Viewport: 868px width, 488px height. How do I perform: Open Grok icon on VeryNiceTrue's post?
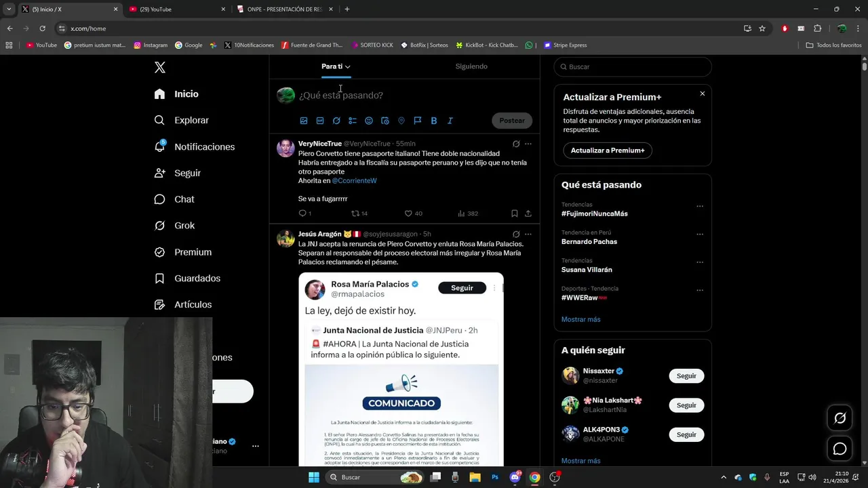coord(516,144)
